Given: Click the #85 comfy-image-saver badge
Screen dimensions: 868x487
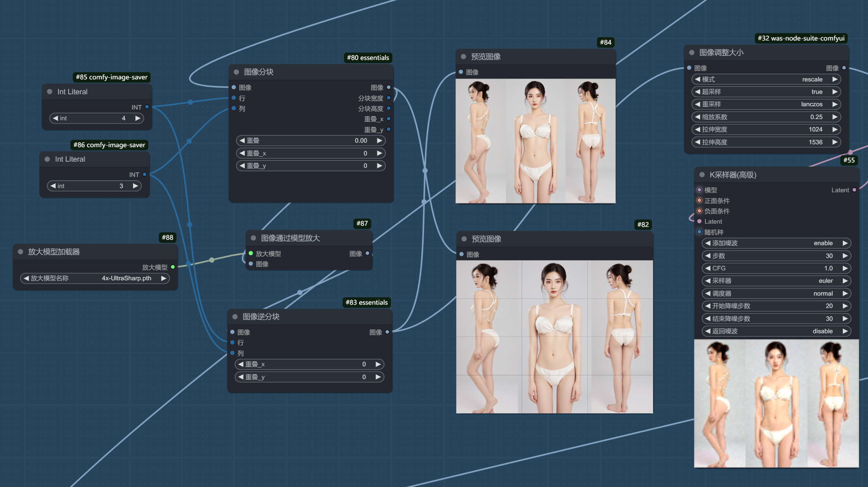Looking at the screenshot, I should 112,77.
